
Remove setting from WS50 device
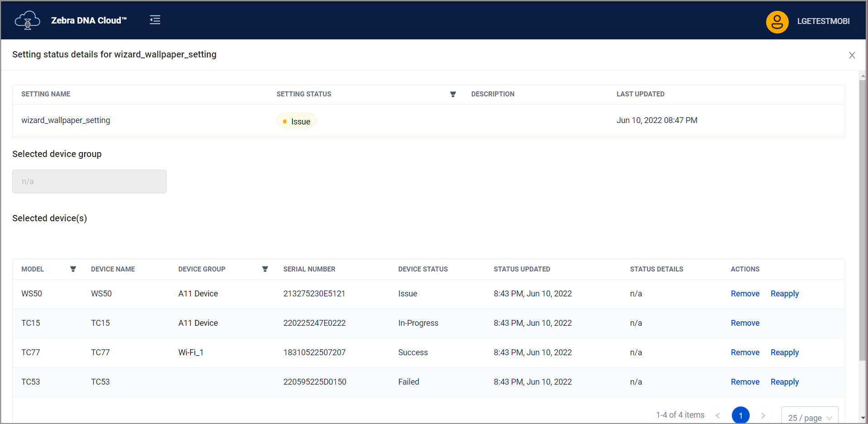click(745, 294)
